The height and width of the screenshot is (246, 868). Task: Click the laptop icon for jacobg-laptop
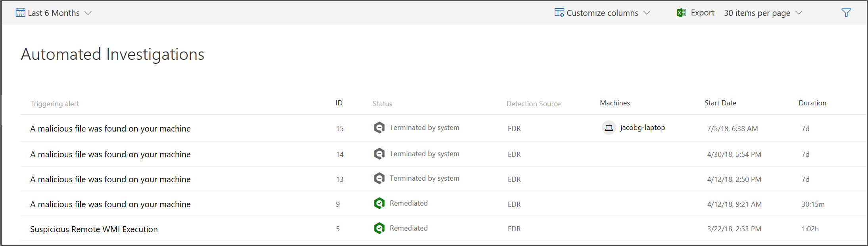point(609,128)
